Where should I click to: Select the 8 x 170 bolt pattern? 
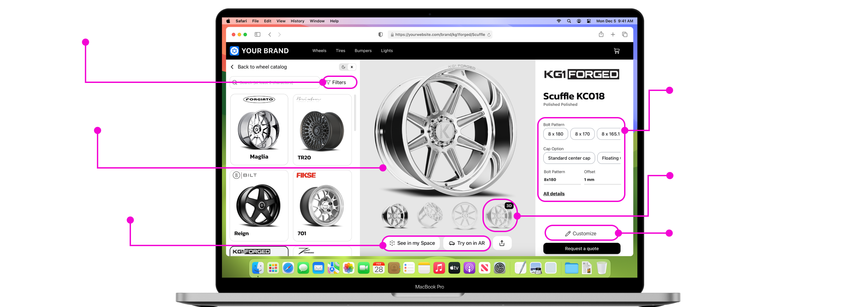582,134
